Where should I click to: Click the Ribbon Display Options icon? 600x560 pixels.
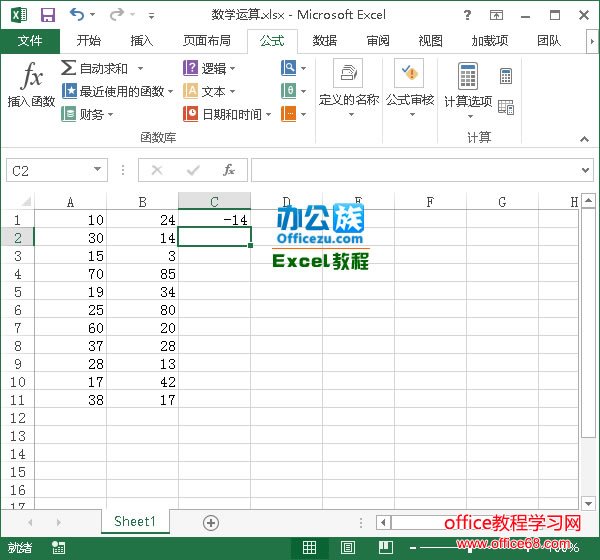pos(496,15)
